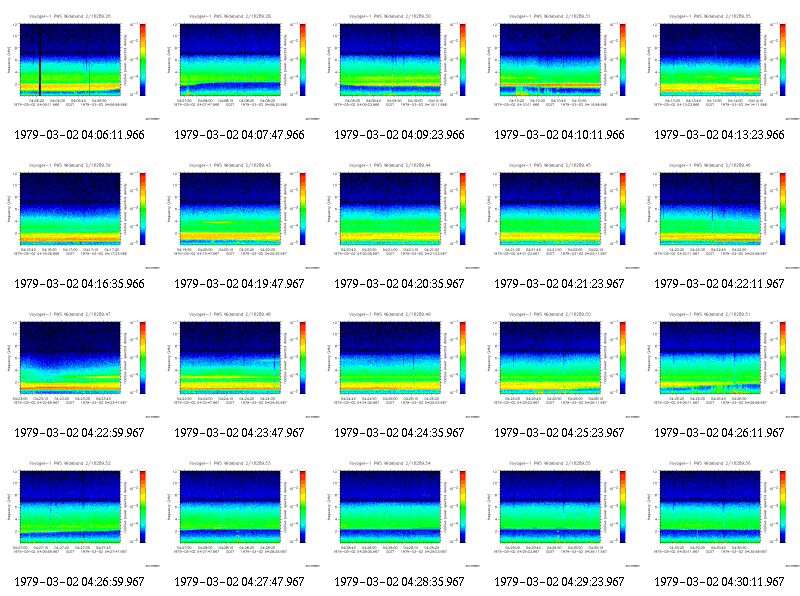Click the caption 1979-03-02 04:25:23.967
800x596 pixels.
tap(560, 433)
